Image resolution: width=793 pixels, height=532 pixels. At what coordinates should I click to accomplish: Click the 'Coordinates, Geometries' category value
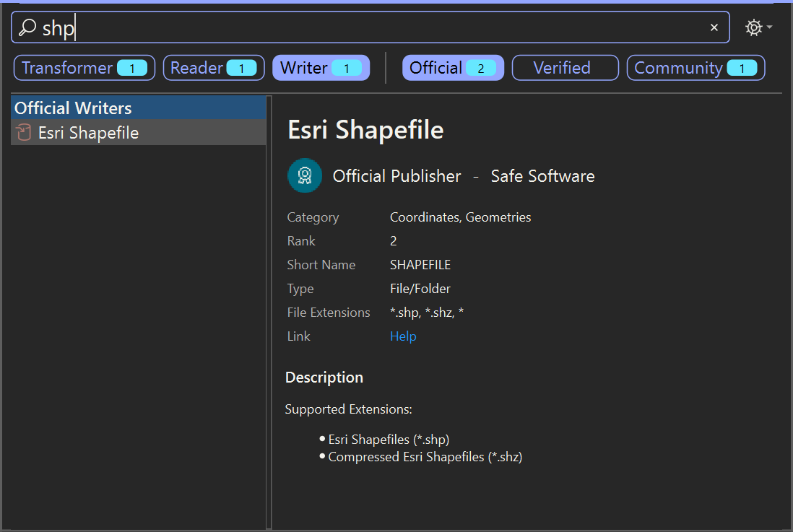pos(460,217)
